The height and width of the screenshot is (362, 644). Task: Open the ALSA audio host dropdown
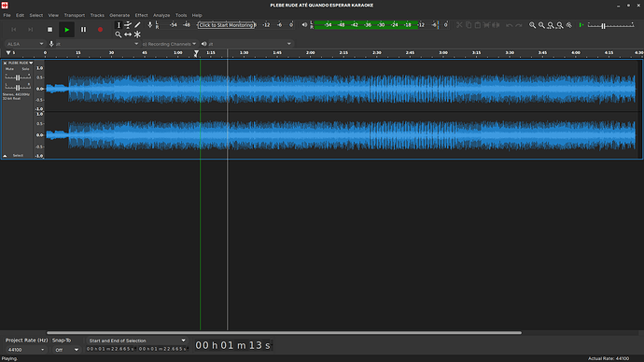[x=24, y=44]
